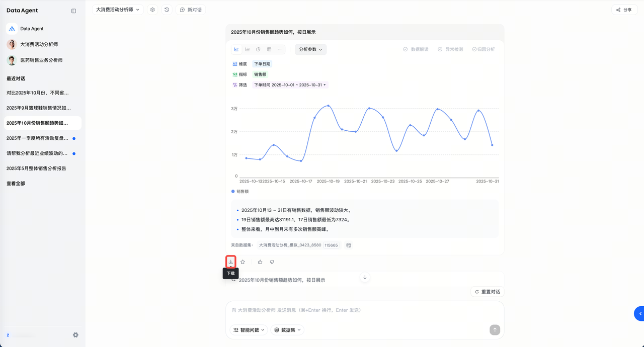Click the download icon below the chart
644x347 pixels.
231,262
